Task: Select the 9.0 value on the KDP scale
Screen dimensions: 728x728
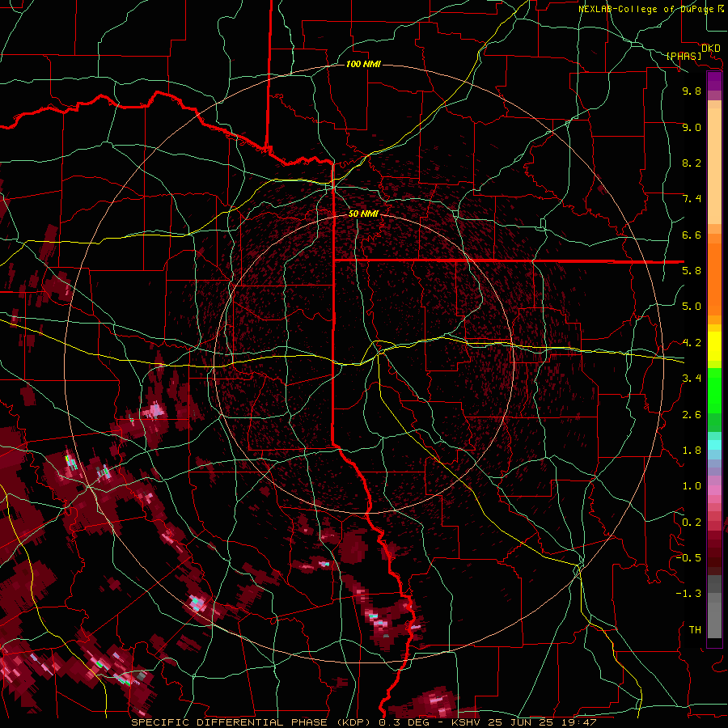Action: [692, 127]
